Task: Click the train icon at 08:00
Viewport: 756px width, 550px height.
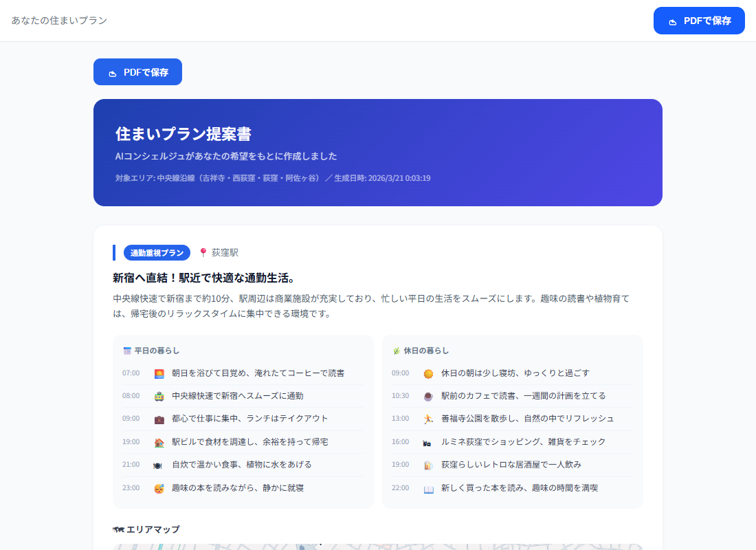Action: coord(159,397)
